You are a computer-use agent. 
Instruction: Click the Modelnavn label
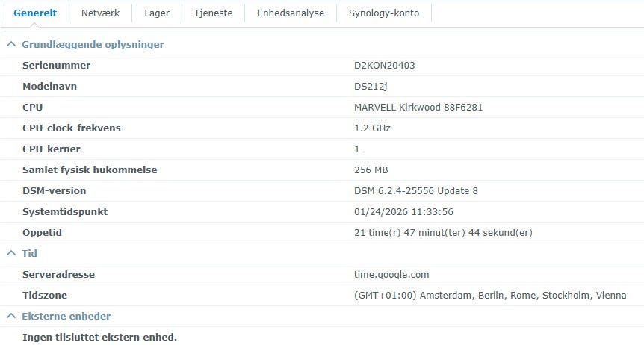50,87
